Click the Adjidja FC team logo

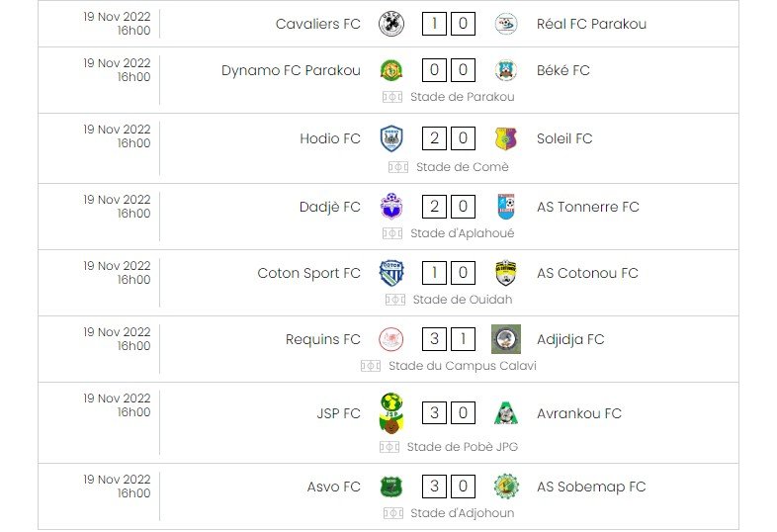[505, 339]
